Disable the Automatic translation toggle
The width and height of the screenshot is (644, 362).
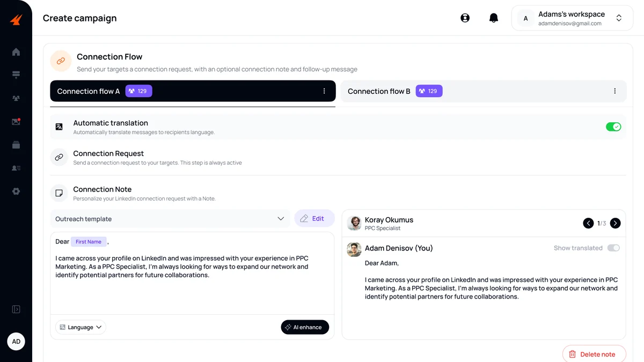click(613, 127)
